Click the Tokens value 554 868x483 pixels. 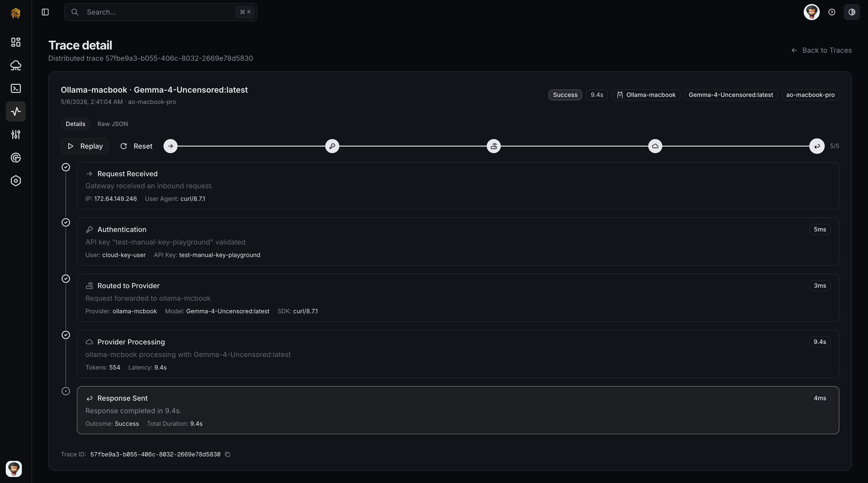[x=115, y=368]
